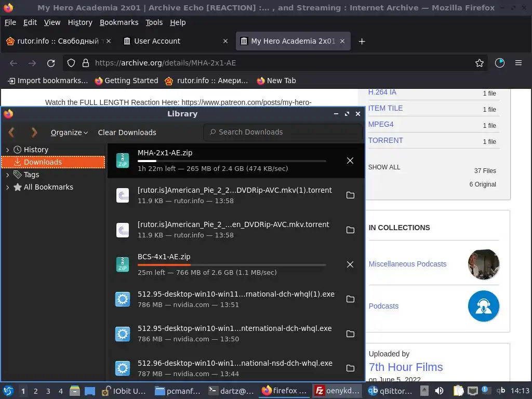Open the taskbar start menu icon
The image size is (532, 399).
pyautogui.click(x=8, y=391)
